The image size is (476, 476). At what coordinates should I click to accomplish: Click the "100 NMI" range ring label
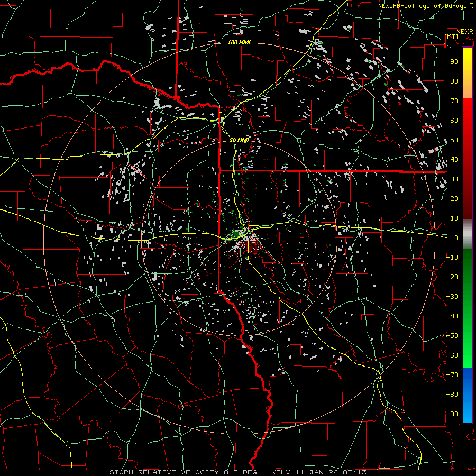pyautogui.click(x=239, y=42)
